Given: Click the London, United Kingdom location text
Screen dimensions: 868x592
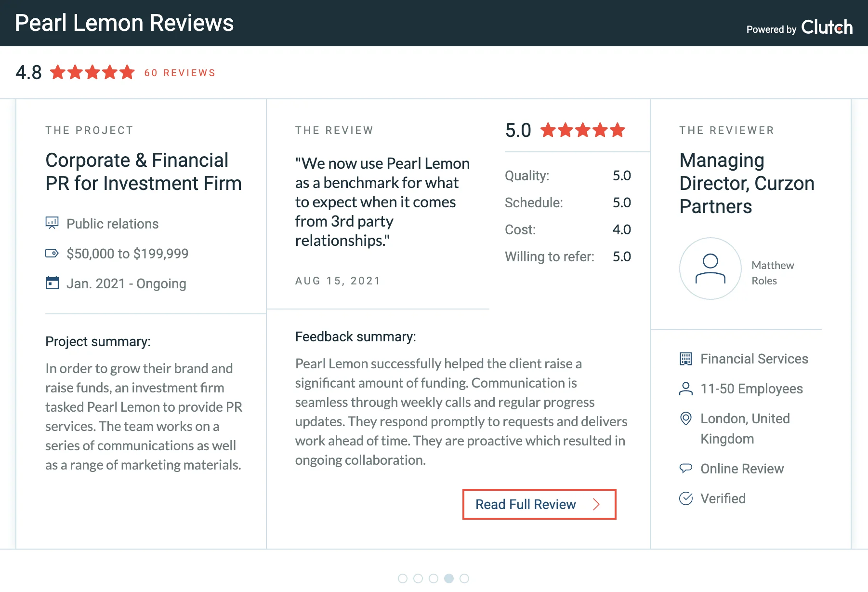Looking at the screenshot, I should (745, 429).
